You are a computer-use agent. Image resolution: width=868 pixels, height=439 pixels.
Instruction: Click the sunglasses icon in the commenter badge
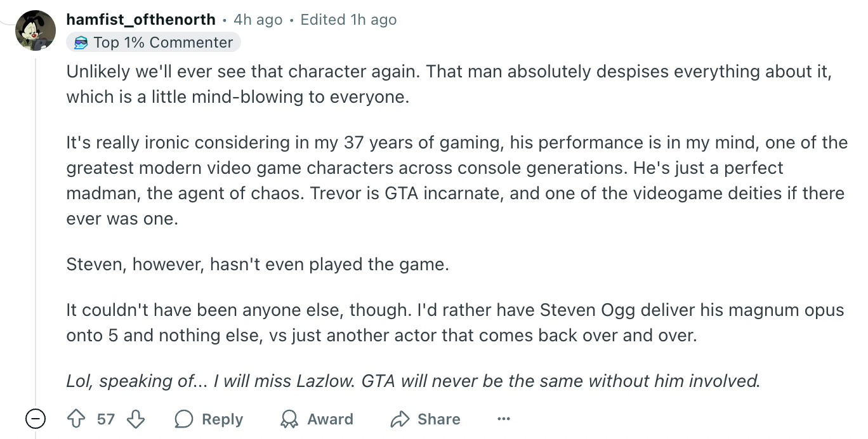(81, 43)
